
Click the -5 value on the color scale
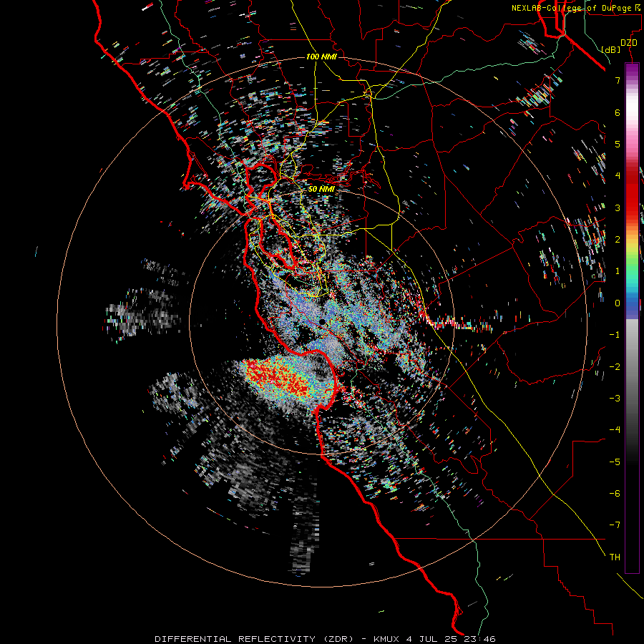point(615,462)
